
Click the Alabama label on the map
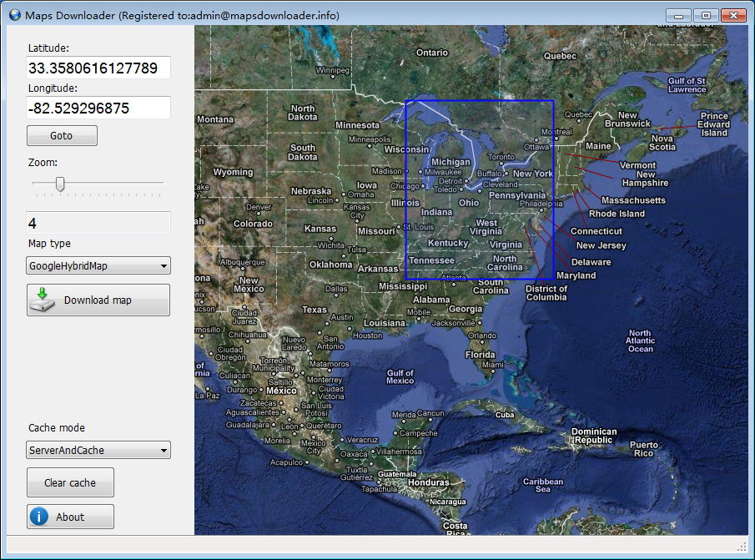pyautogui.click(x=431, y=300)
